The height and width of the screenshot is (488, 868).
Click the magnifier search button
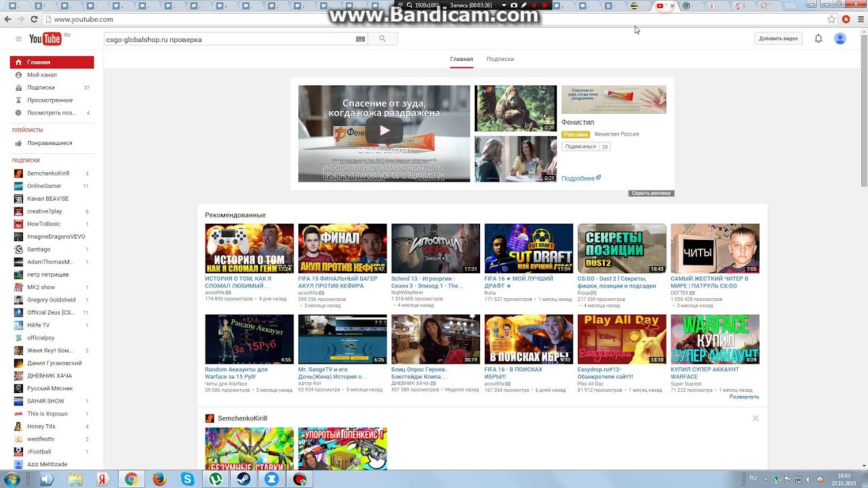click(382, 39)
